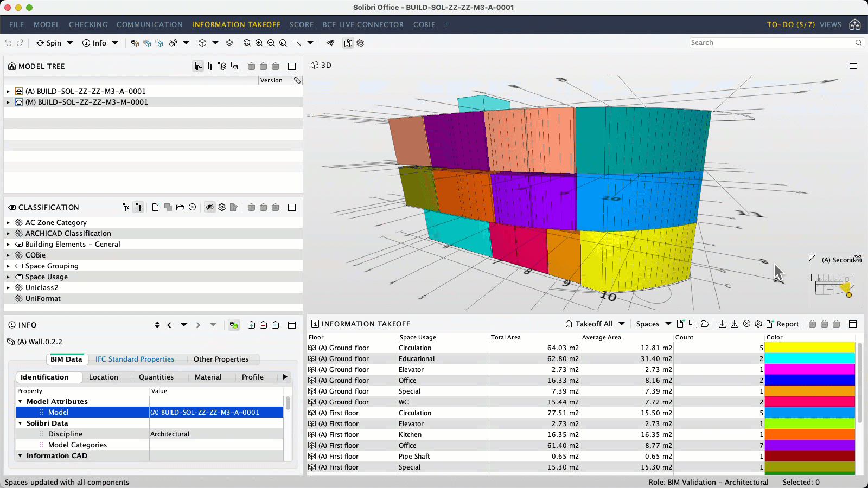This screenshot has width=868, height=488.
Task: Open Information Takeoff settings gear
Action: 758,324
